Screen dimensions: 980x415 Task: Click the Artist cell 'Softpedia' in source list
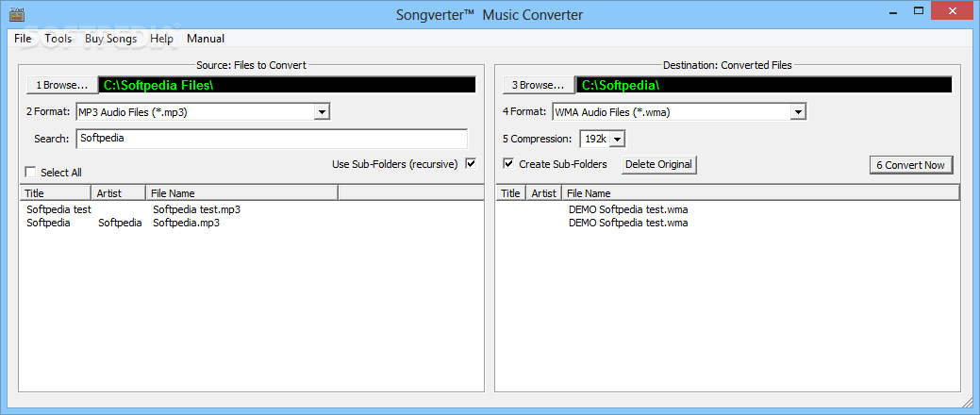[x=120, y=223]
